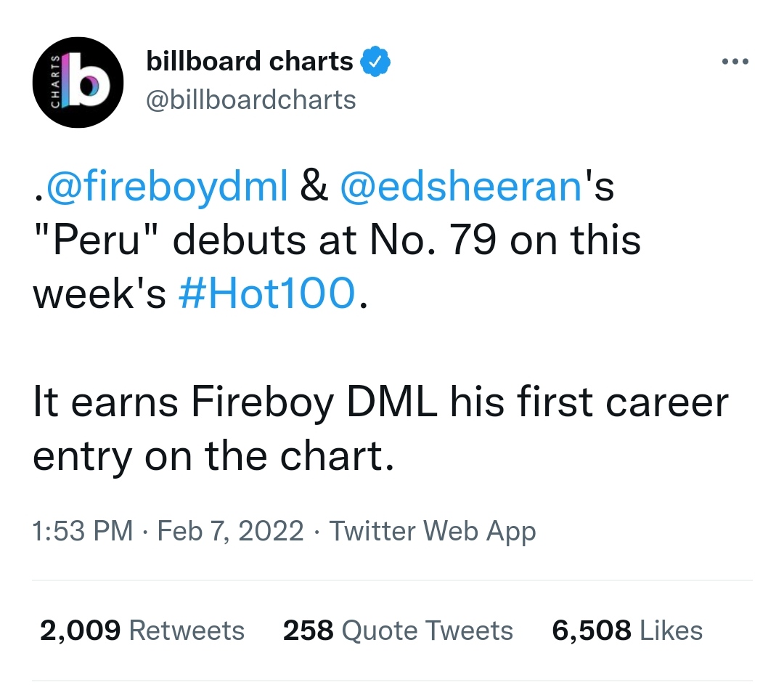Screen dimensions: 784x685
Task: Click the #Hot100 hashtag
Action: coord(267,293)
